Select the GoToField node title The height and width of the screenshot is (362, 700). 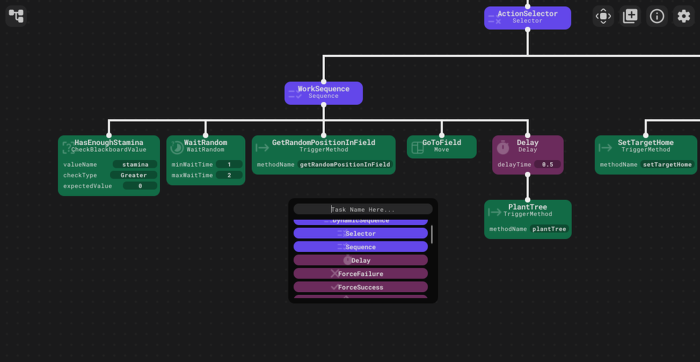coord(442,142)
